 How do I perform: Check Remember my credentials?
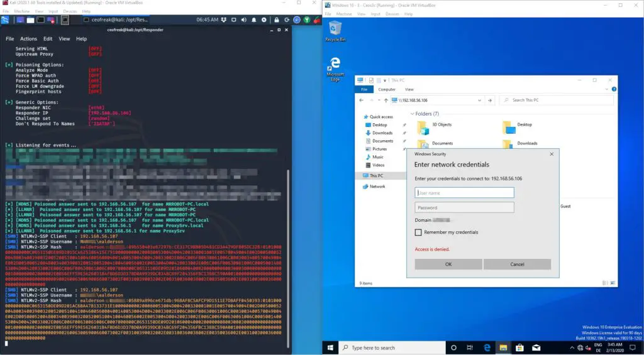[x=418, y=232]
